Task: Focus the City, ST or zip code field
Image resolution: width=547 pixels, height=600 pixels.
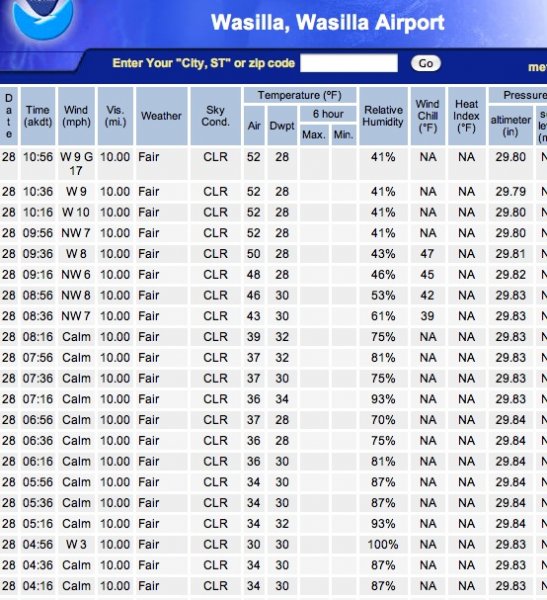Action: click(349, 63)
